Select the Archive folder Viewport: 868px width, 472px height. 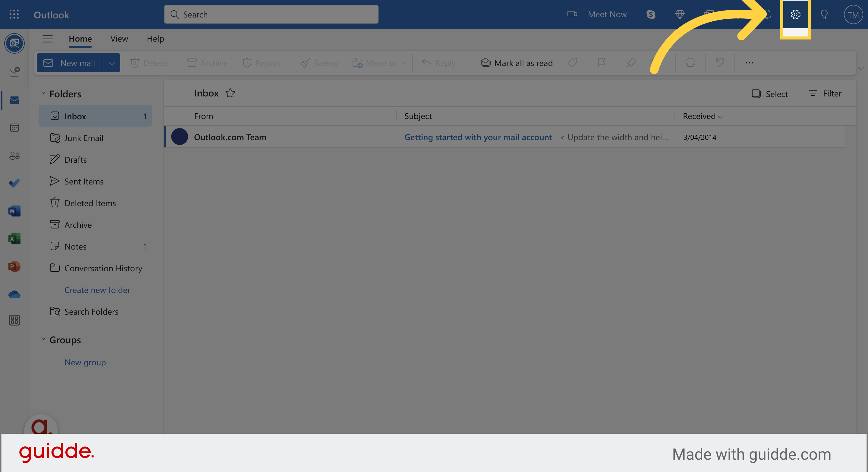point(95,225)
